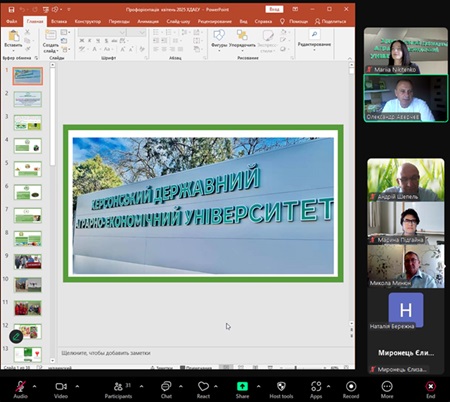Expand the arrow beside Apps
450x402 pixels.
point(329,386)
